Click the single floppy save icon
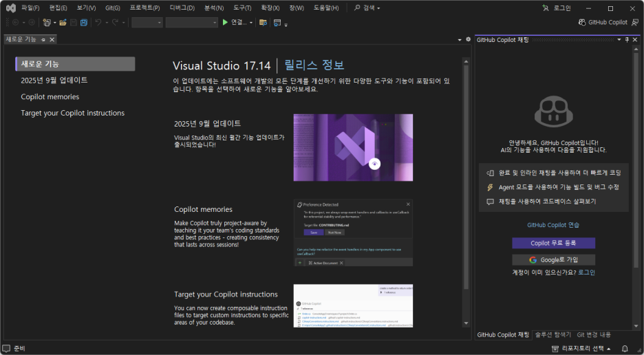 (x=74, y=23)
